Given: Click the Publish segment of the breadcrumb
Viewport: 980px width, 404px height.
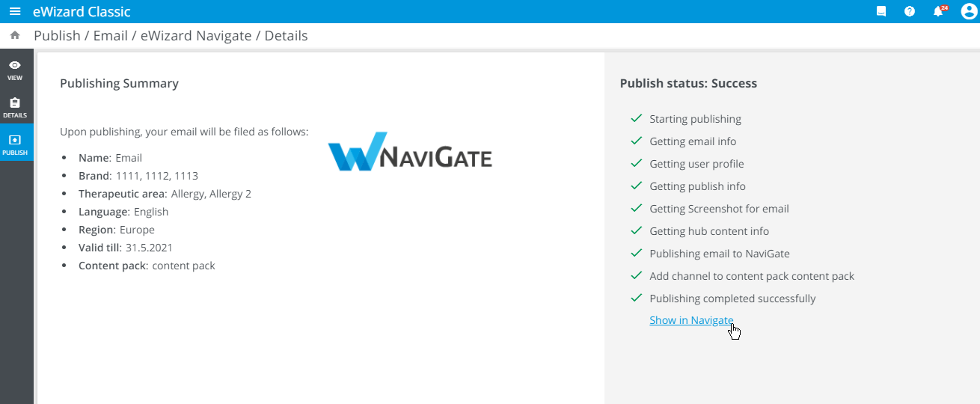Looking at the screenshot, I should (57, 35).
